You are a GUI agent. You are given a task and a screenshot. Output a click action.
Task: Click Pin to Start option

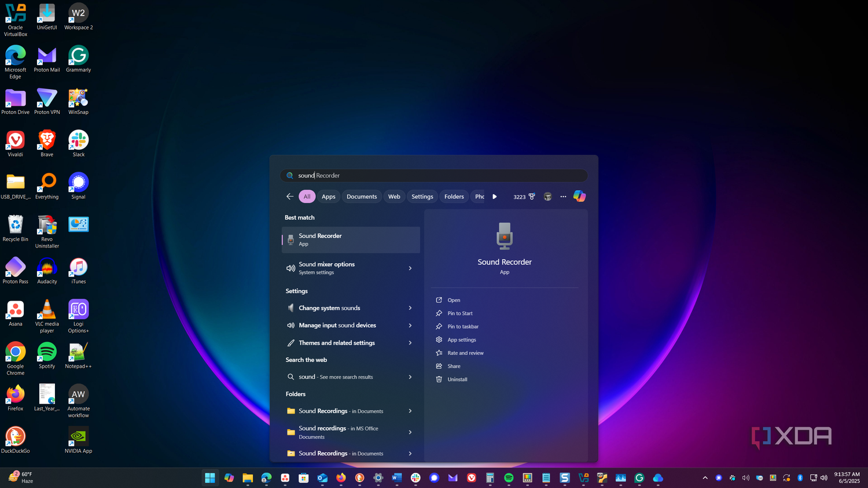(x=460, y=313)
